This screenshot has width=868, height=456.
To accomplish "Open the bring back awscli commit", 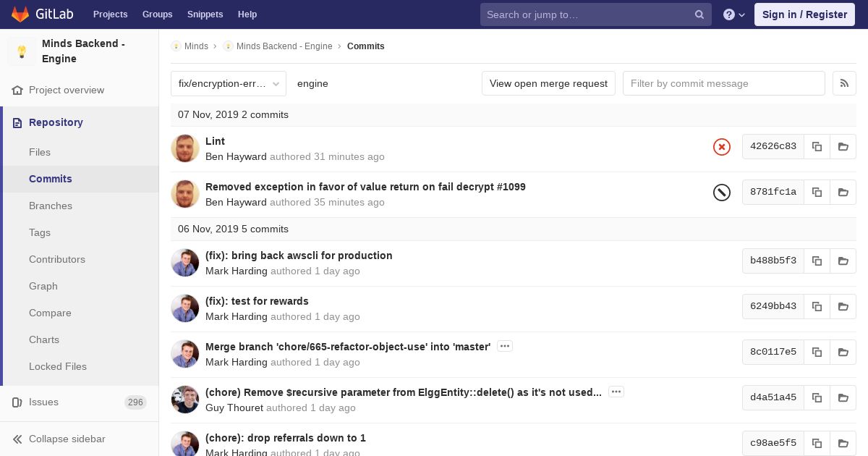I will pos(299,256).
